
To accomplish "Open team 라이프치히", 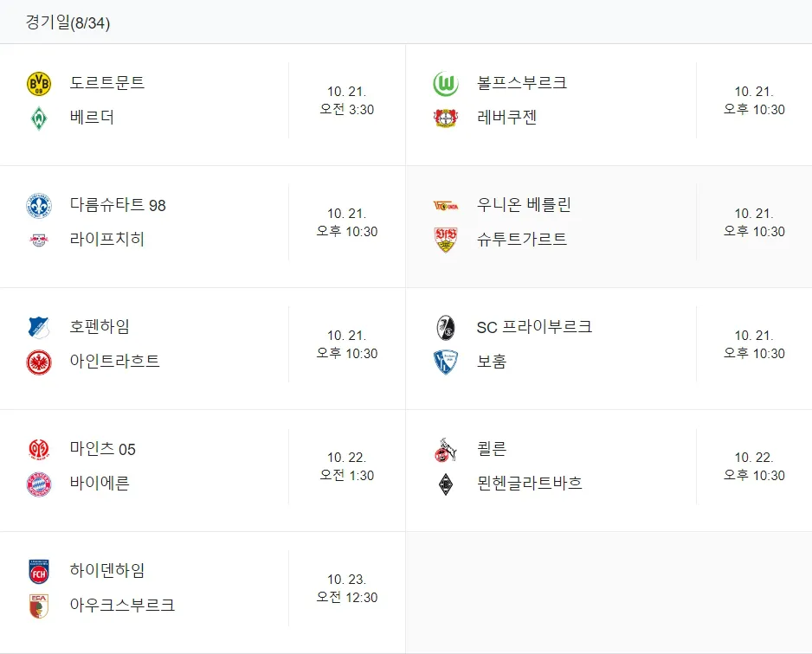I will [x=106, y=239].
